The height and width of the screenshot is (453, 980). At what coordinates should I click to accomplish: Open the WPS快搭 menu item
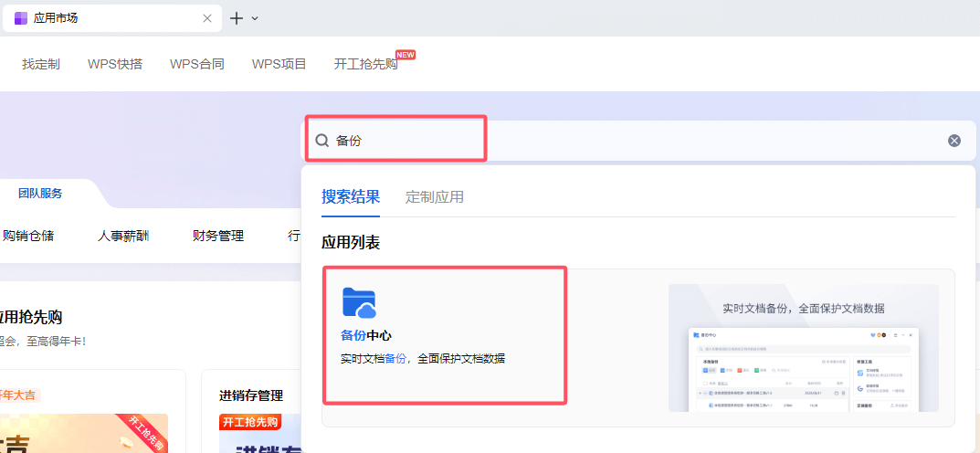[x=115, y=64]
